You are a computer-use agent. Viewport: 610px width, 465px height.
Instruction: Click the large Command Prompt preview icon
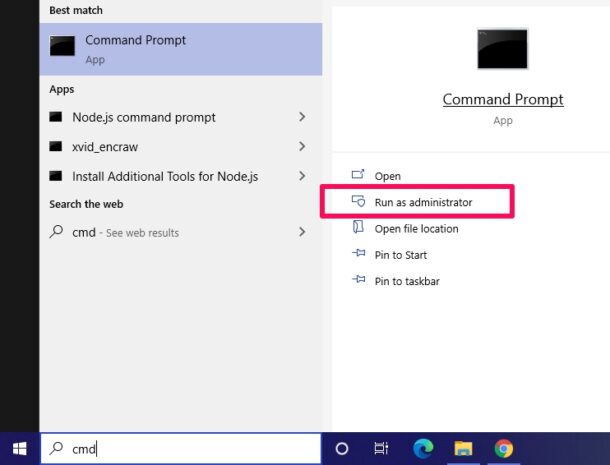coord(502,49)
